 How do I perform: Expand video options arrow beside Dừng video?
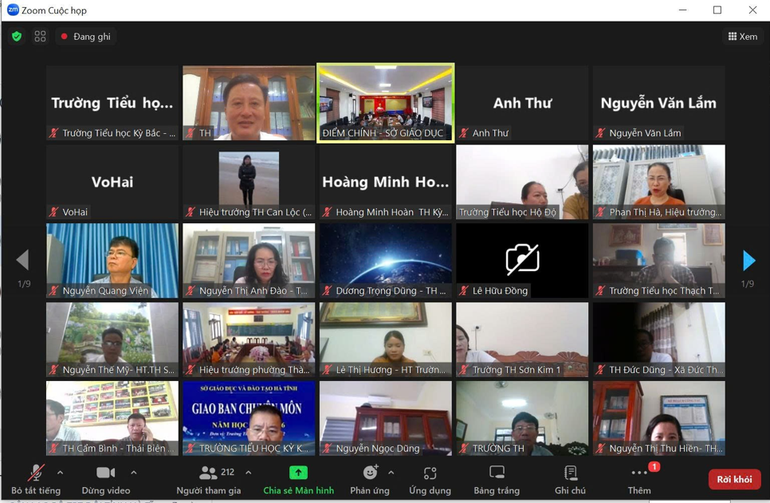pos(134,472)
